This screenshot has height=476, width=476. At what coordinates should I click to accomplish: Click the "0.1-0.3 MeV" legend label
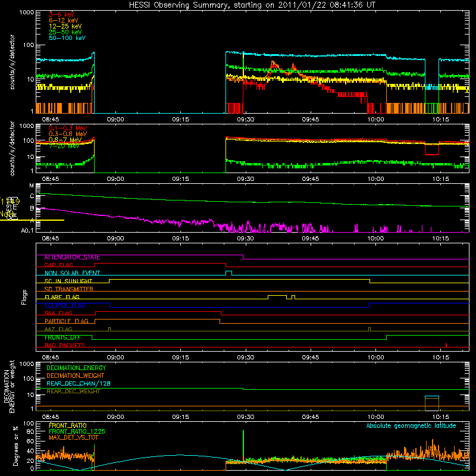[x=68, y=128]
